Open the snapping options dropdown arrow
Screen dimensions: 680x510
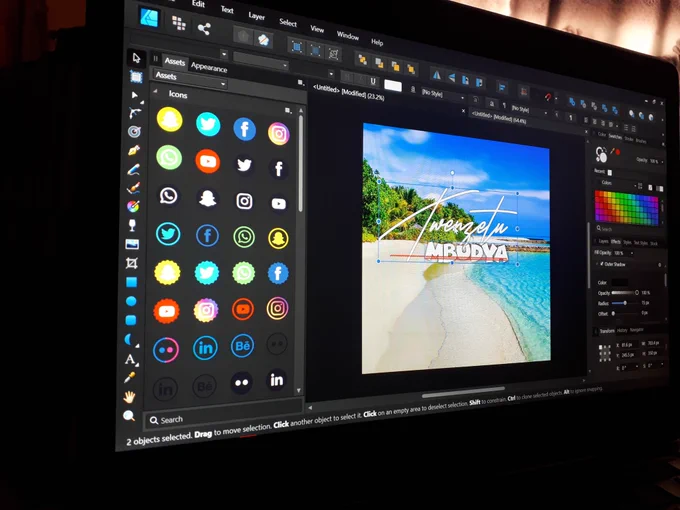click(556, 98)
